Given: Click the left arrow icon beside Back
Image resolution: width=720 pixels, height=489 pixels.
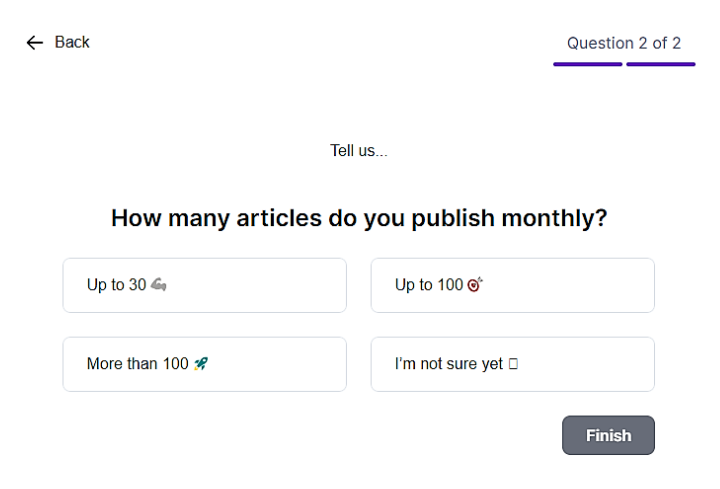Looking at the screenshot, I should click(34, 43).
